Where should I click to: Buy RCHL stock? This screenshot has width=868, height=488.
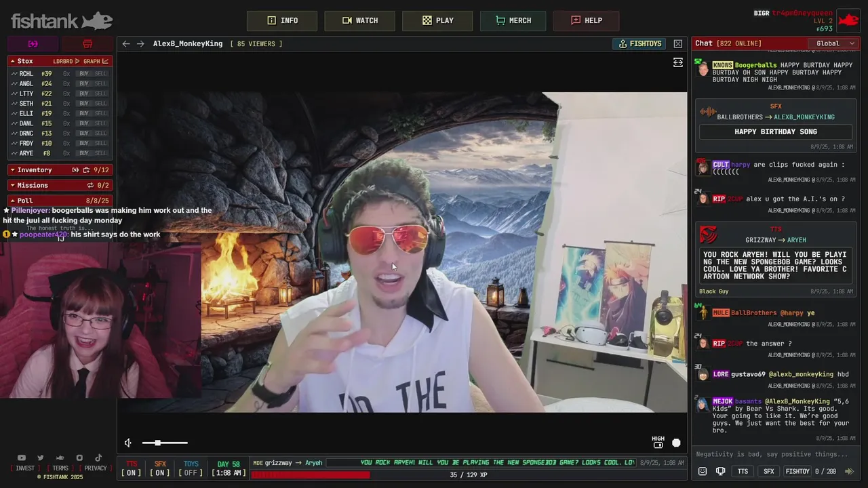tap(84, 74)
